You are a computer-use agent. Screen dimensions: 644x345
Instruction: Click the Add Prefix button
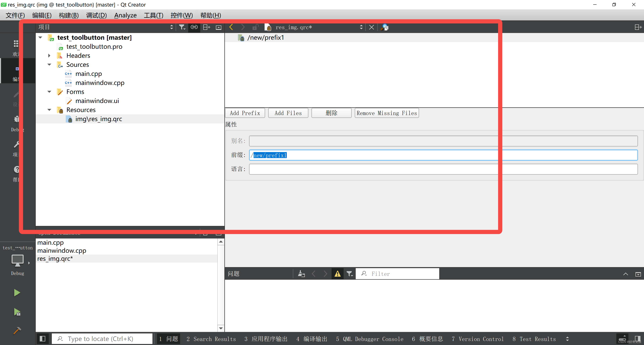pos(245,113)
